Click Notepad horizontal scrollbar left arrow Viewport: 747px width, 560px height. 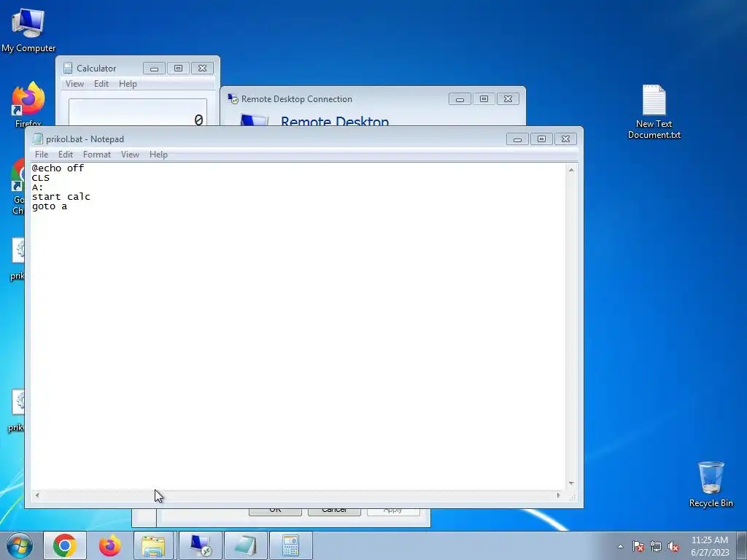(x=37, y=495)
